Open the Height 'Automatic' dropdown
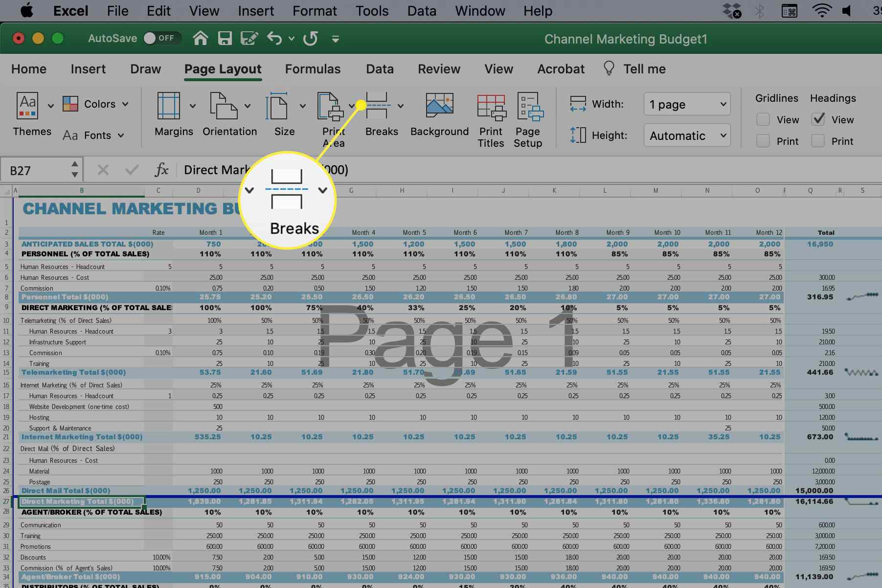Screen dimensions: 882x588 687,136
